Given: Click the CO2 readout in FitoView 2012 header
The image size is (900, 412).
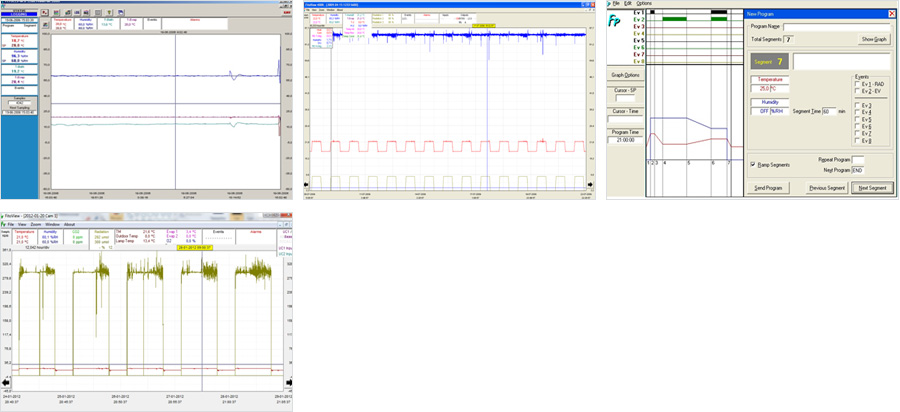Looking at the screenshot, I should tap(76, 237).
